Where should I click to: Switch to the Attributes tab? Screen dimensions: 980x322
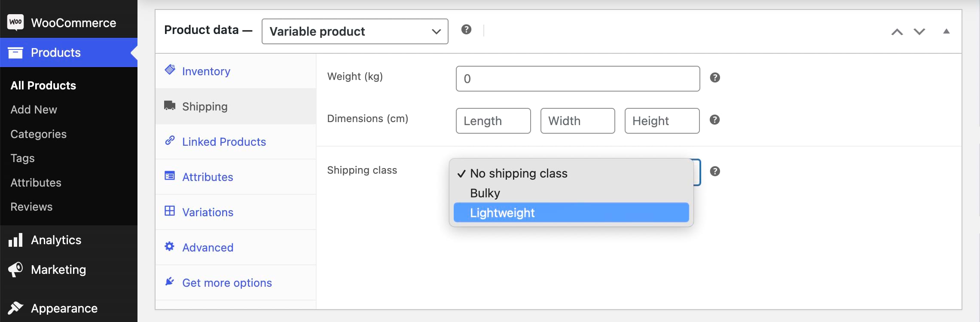pyautogui.click(x=208, y=177)
